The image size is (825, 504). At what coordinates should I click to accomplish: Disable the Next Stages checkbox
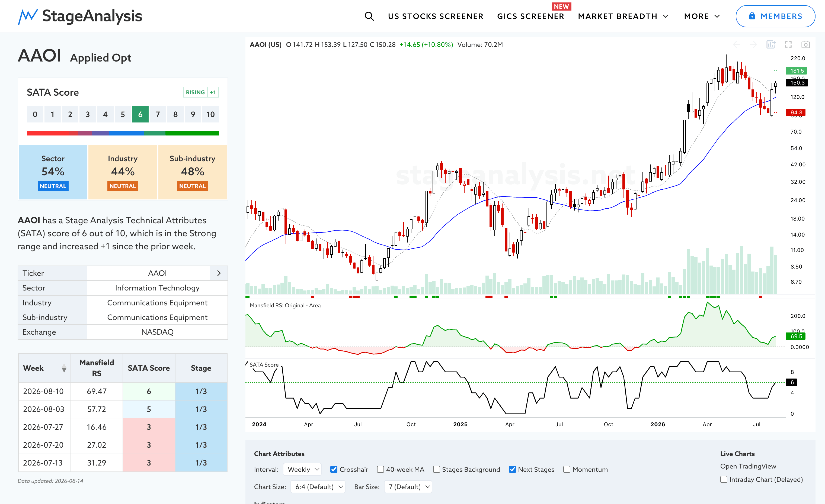(512, 469)
